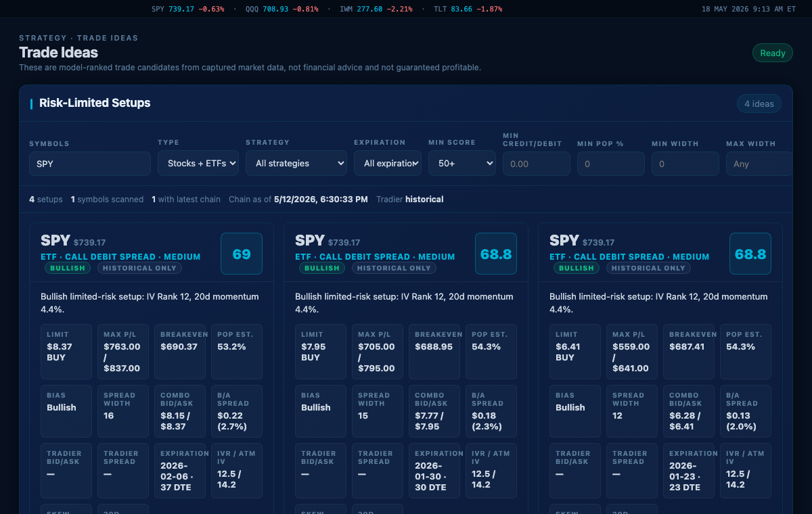
Task: Click the Trade Ideas page title
Action: click(x=59, y=53)
